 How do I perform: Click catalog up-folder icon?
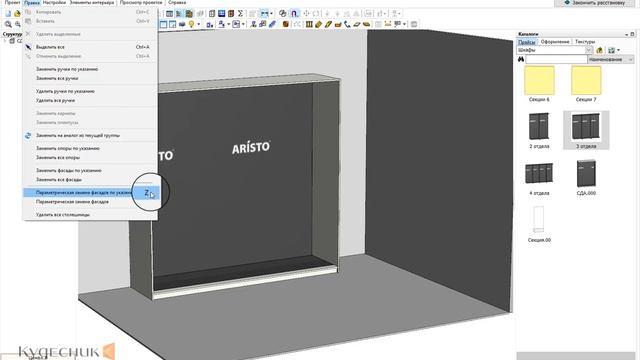coord(599,50)
